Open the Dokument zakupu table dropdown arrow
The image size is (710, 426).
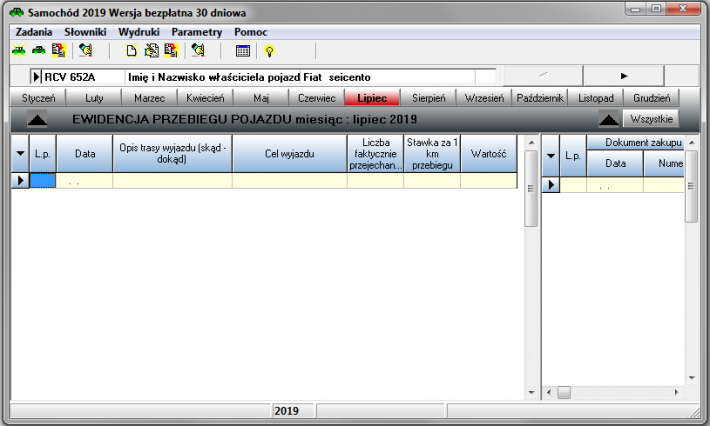551,156
